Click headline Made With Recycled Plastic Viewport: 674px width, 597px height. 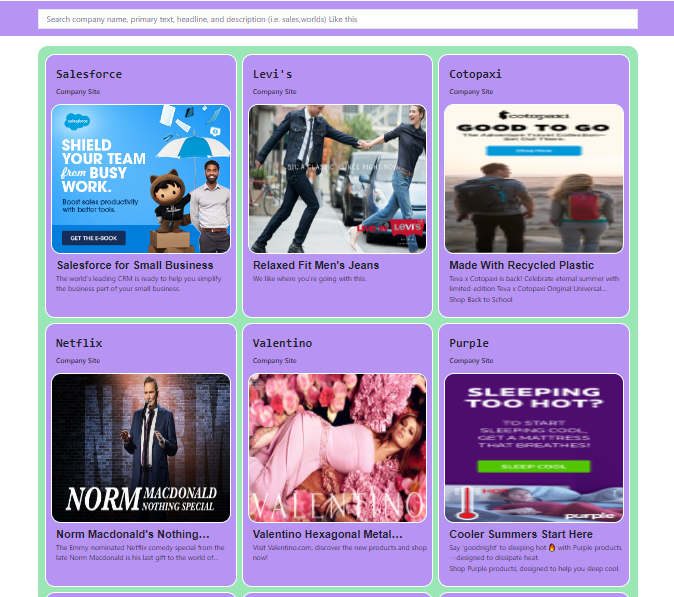[521, 265]
